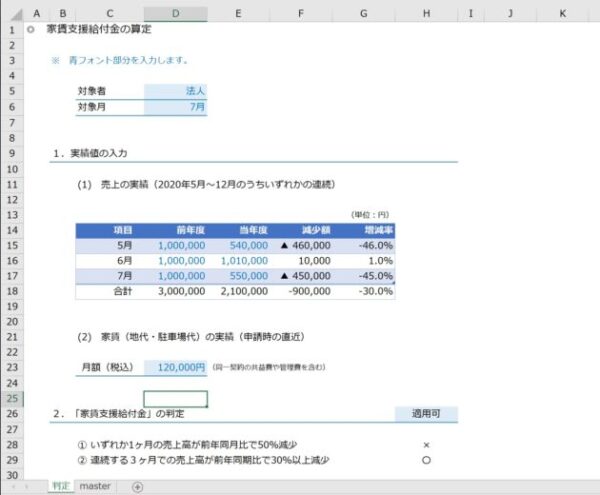Viewport: 600px width, 495px height.
Task: Click the 増減率 table header
Action: pyautogui.click(x=378, y=230)
